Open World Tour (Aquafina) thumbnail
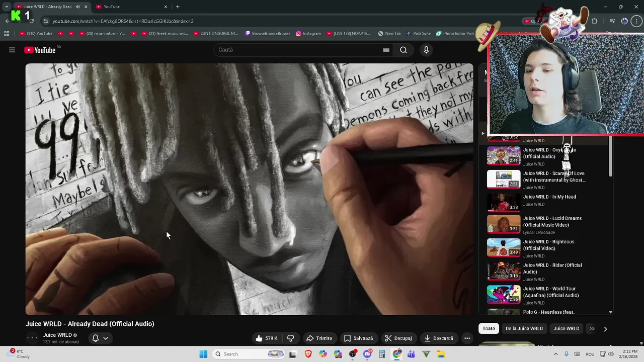 (504, 295)
